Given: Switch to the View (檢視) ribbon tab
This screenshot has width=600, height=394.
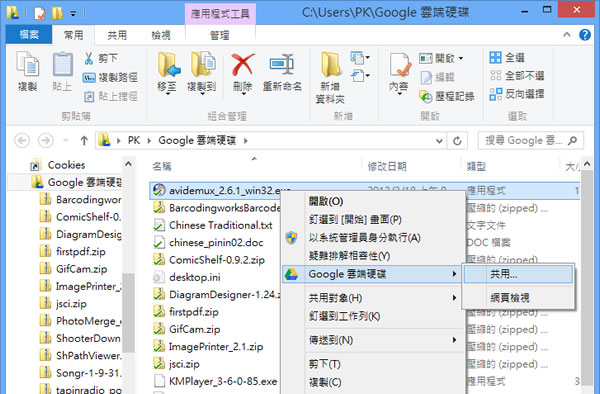Looking at the screenshot, I should pos(161,35).
